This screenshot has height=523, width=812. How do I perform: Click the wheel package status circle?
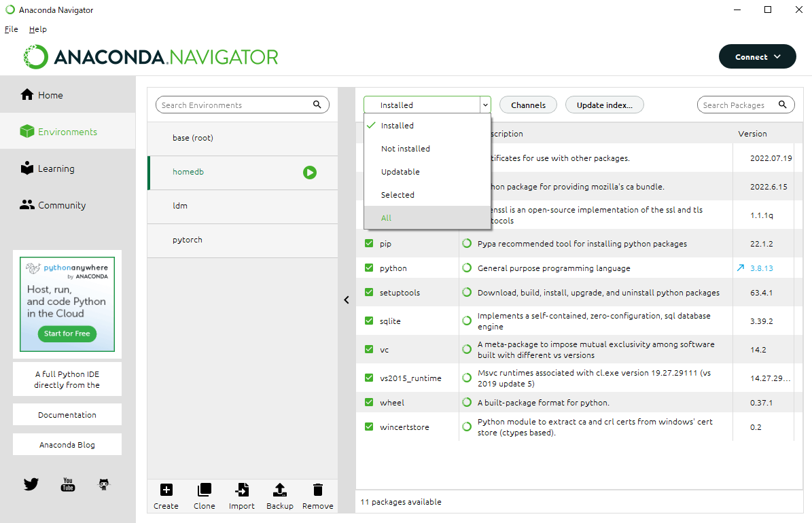(467, 402)
